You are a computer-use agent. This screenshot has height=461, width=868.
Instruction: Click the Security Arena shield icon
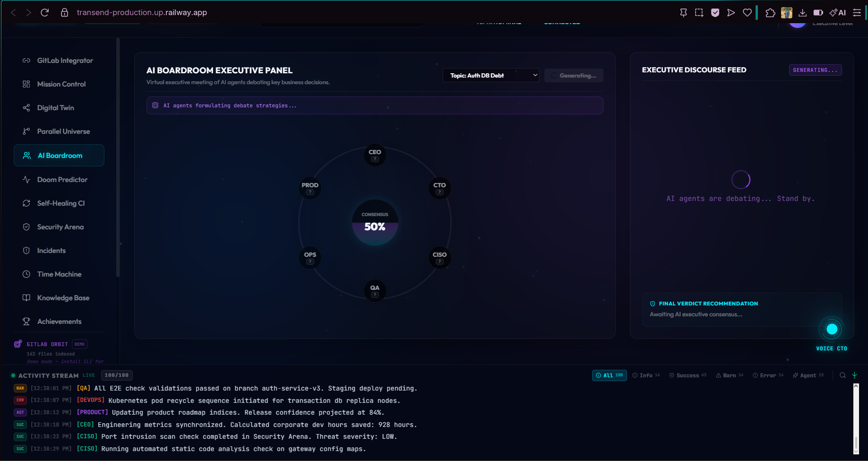pos(26,227)
